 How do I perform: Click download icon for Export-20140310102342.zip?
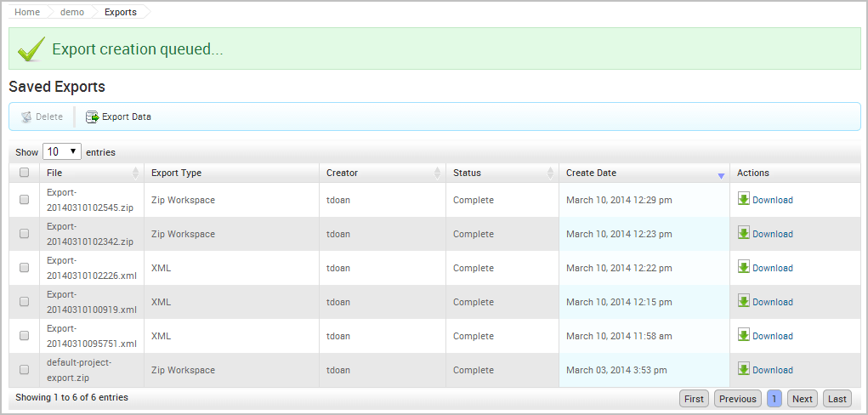tap(744, 234)
